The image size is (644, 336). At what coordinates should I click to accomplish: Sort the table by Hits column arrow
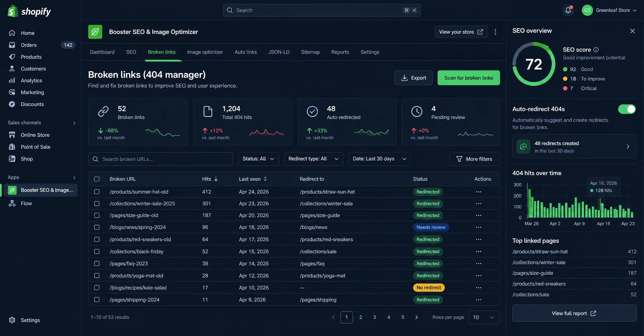tap(216, 179)
